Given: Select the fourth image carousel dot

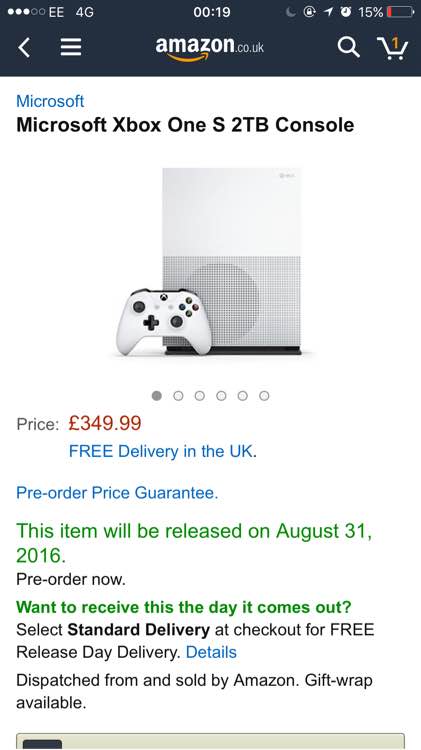Looking at the screenshot, I should tap(221, 396).
